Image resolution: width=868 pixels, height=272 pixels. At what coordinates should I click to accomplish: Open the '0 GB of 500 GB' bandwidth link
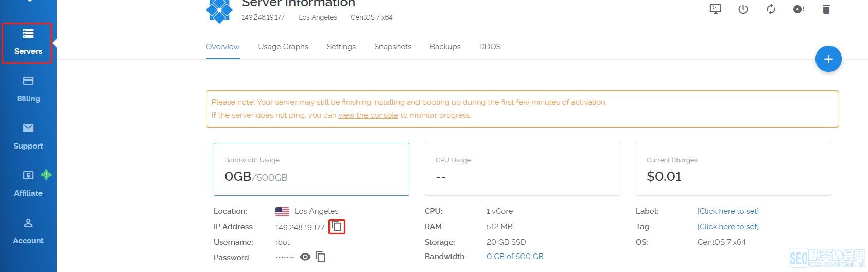pyautogui.click(x=515, y=257)
